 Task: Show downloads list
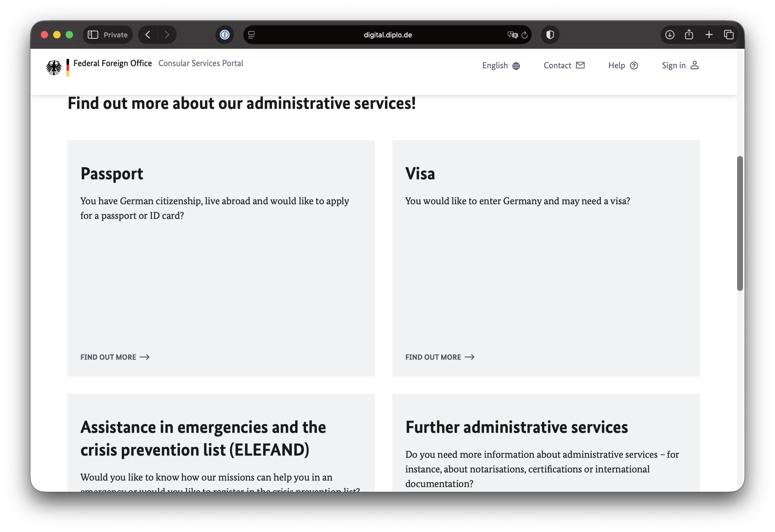pyautogui.click(x=670, y=35)
